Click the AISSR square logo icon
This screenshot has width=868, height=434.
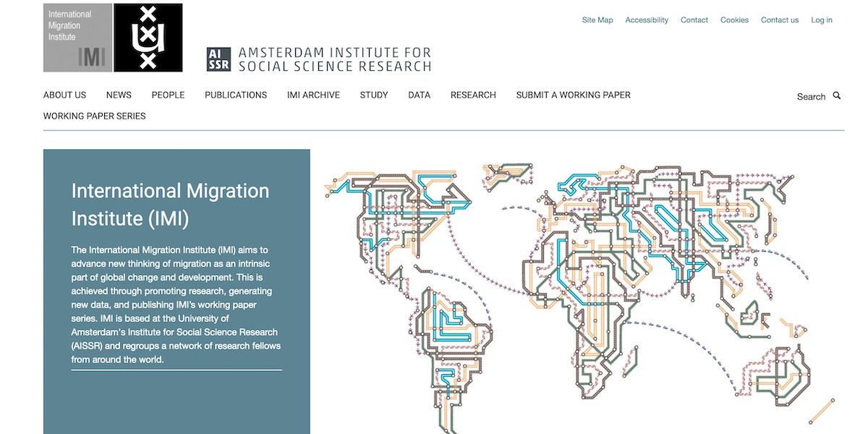[x=218, y=59]
